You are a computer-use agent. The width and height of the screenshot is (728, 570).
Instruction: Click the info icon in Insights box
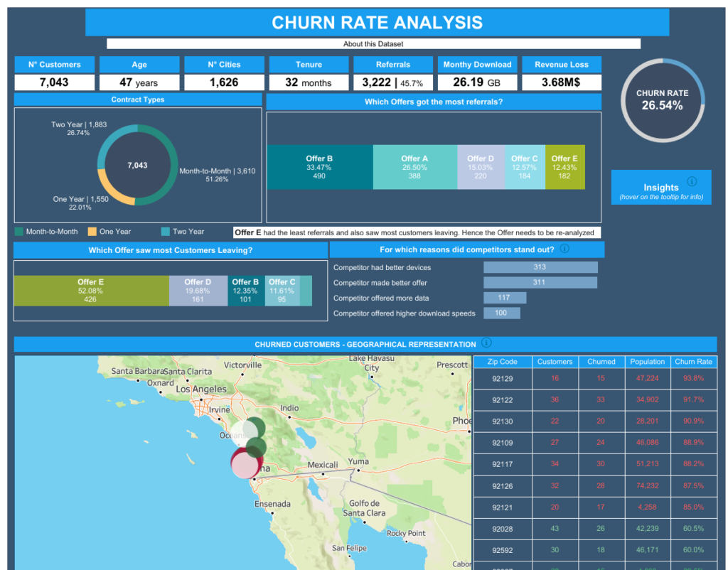pyautogui.click(x=692, y=182)
